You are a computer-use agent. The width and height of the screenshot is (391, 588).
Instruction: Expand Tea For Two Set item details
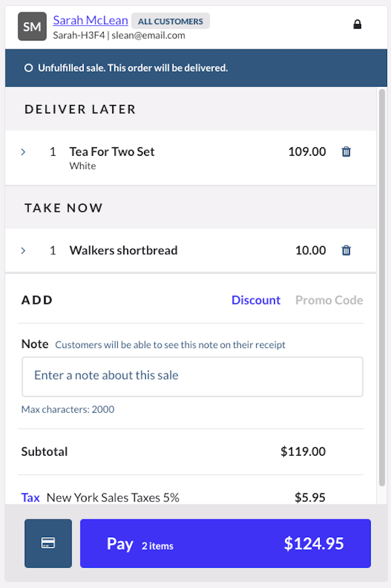click(x=23, y=152)
